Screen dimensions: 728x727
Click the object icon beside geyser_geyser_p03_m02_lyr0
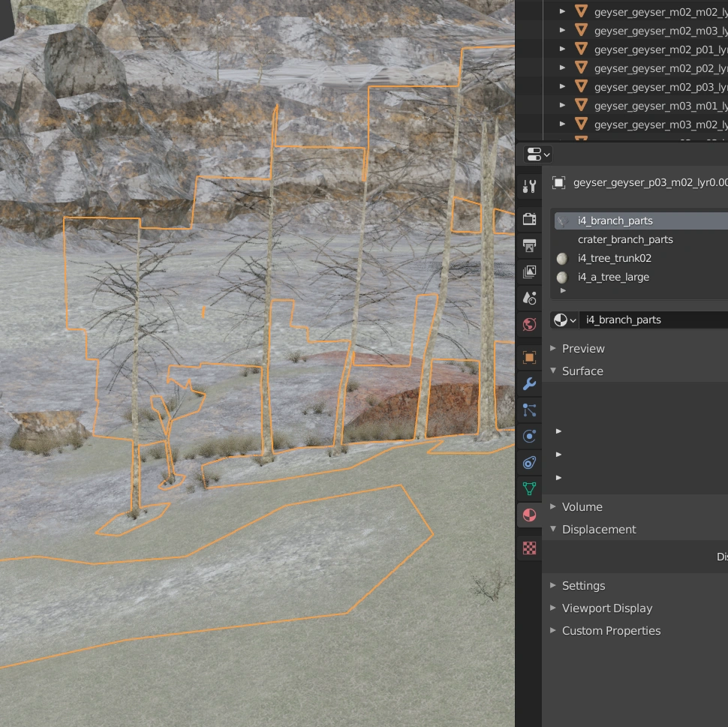coord(558,182)
